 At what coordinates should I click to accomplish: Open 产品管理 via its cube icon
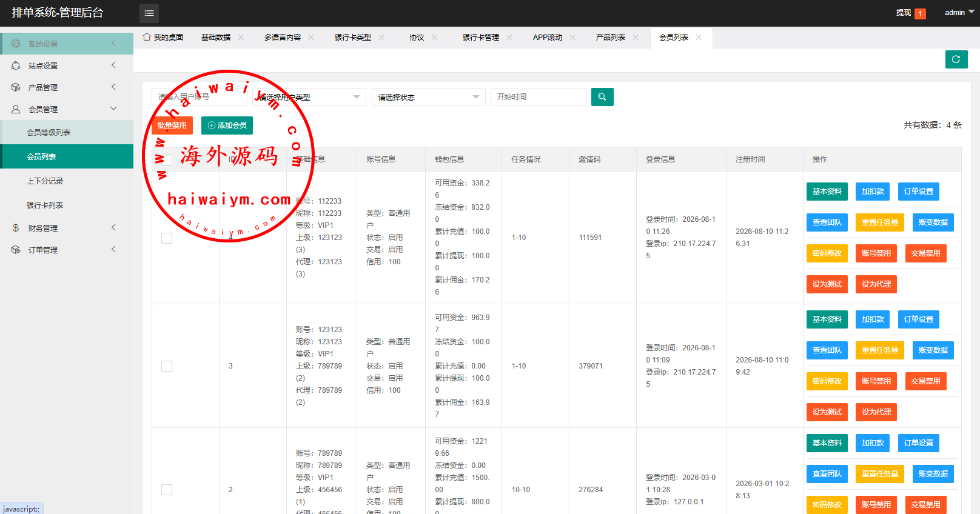(16, 87)
